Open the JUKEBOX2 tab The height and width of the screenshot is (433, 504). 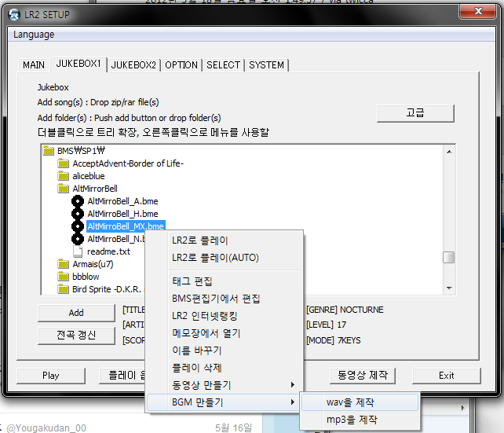point(133,65)
